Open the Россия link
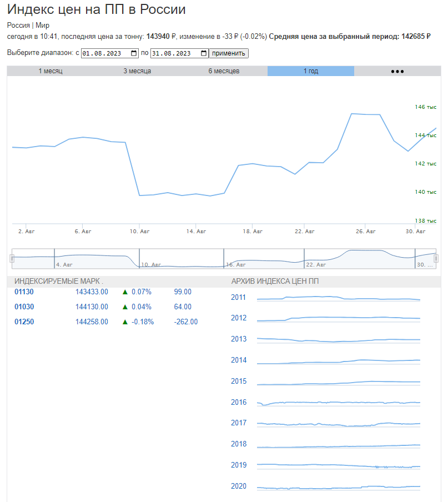Viewport: 448px width, 502px height. [x=18, y=26]
